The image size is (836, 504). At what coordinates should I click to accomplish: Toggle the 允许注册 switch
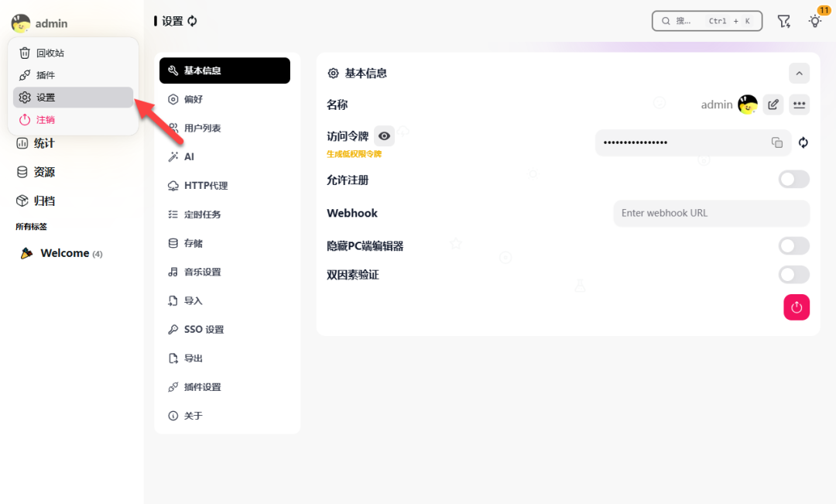pyautogui.click(x=794, y=179)
